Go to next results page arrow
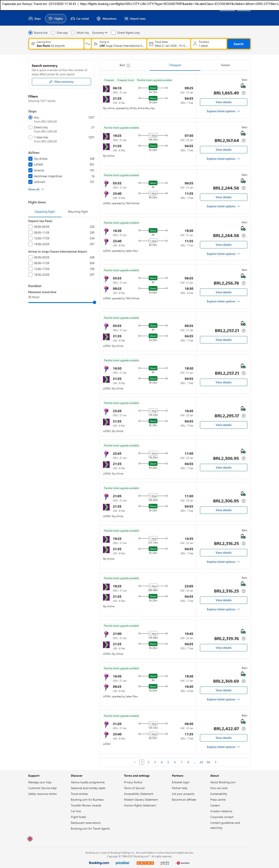The image size is (279, 868). pos(216,762)
